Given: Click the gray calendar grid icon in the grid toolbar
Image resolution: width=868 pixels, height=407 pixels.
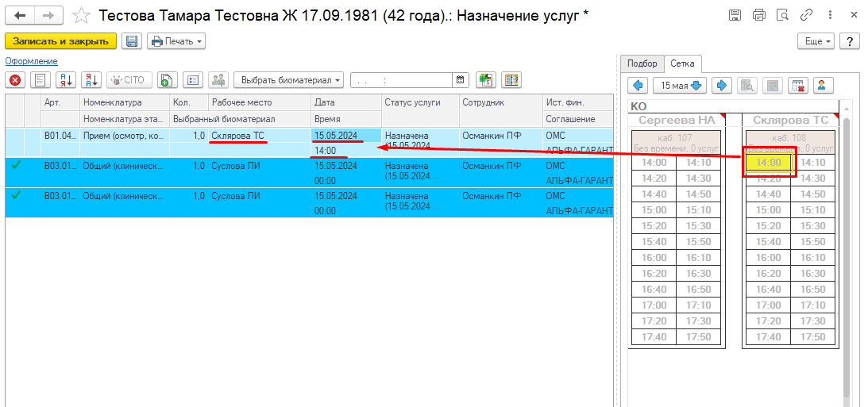Looking at the screenshot, I should click(773, 85).
